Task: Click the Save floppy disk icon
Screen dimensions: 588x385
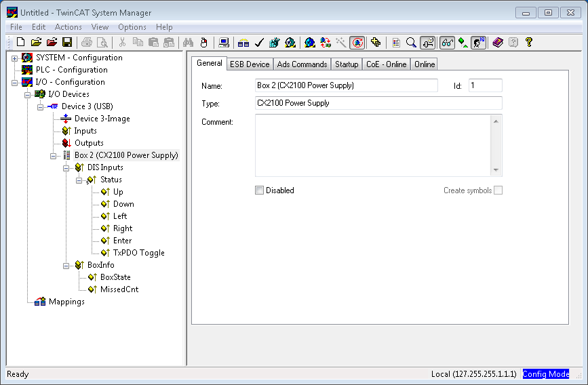Action: tap(67, 42)
